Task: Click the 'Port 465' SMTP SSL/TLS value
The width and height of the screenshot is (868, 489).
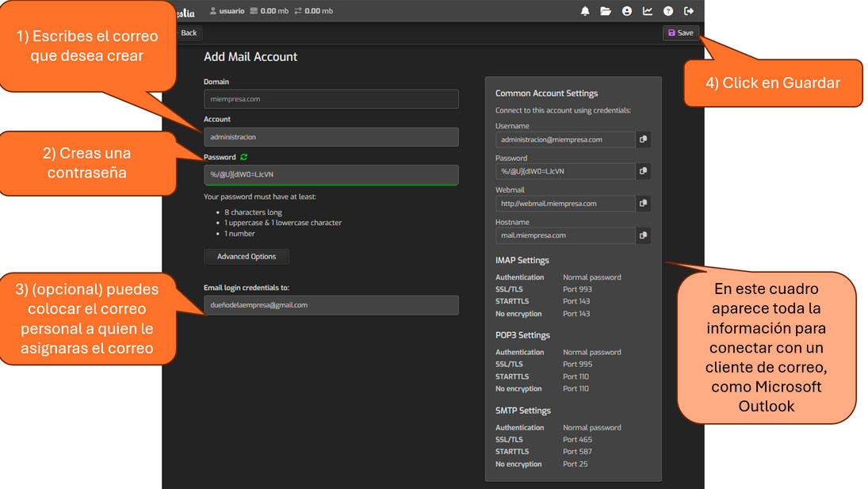Action: pyautogui.click(x=577, y=440)
